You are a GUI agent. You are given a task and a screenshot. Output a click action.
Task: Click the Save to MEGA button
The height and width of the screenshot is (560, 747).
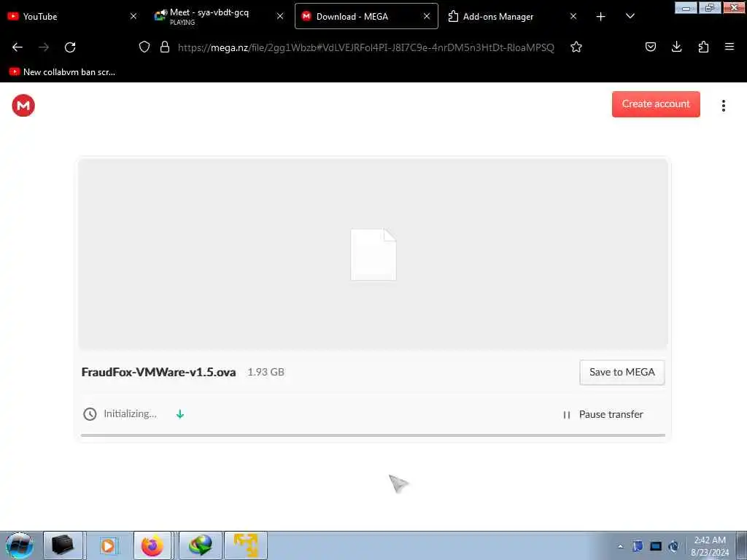tap(622, 373)
